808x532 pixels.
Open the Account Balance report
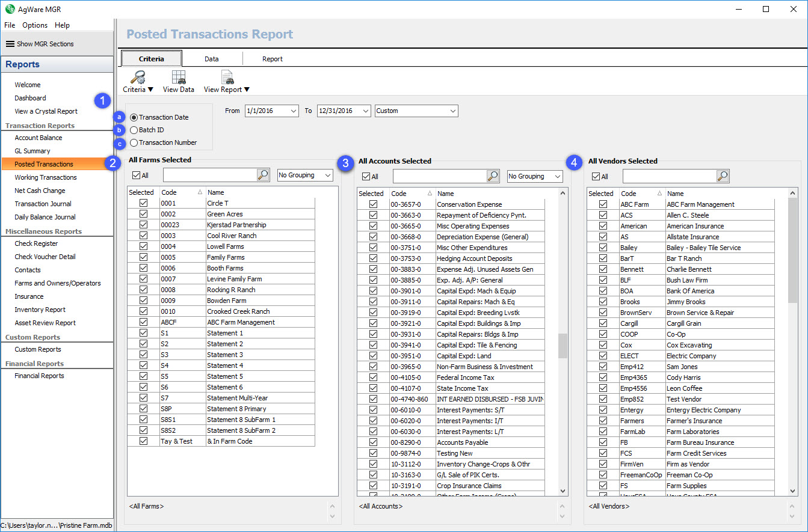(x=39, y=138)
